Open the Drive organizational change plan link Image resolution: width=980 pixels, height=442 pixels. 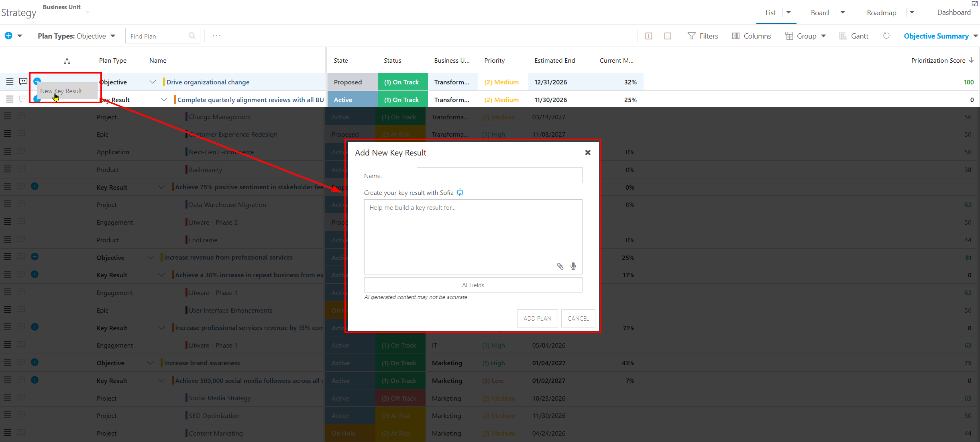tap(208, 82)
